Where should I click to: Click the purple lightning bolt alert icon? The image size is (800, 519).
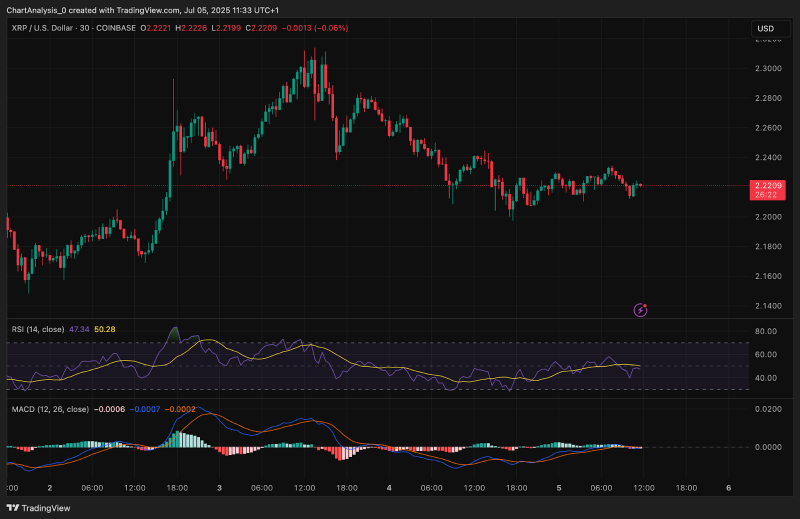click(x=640, y=310)
